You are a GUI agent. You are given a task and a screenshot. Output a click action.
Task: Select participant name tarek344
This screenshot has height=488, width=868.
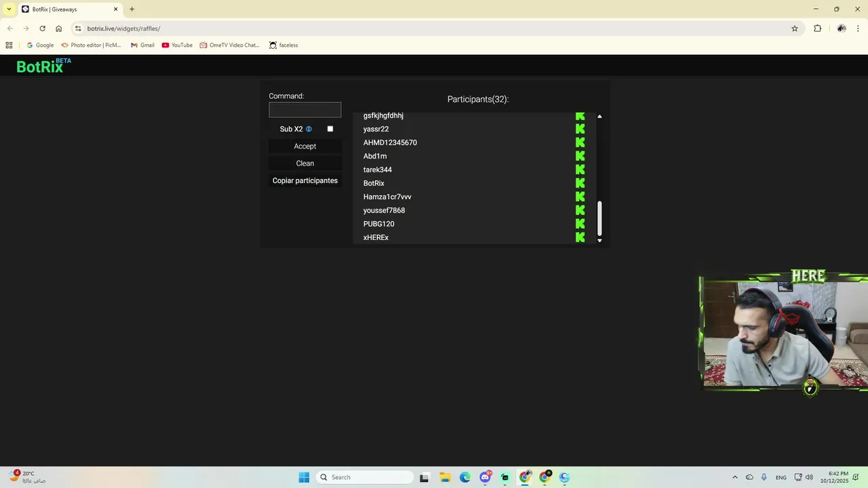tap(378, 169)
